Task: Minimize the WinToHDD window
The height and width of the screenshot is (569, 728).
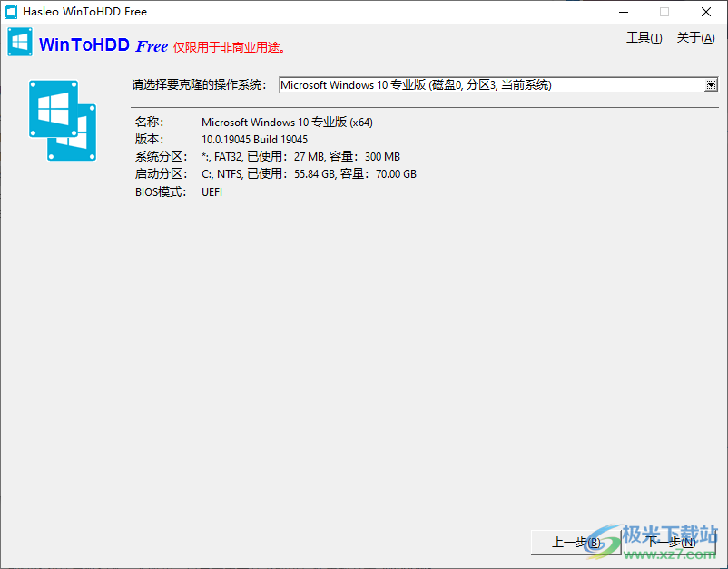Action: [x=624, y=12]
